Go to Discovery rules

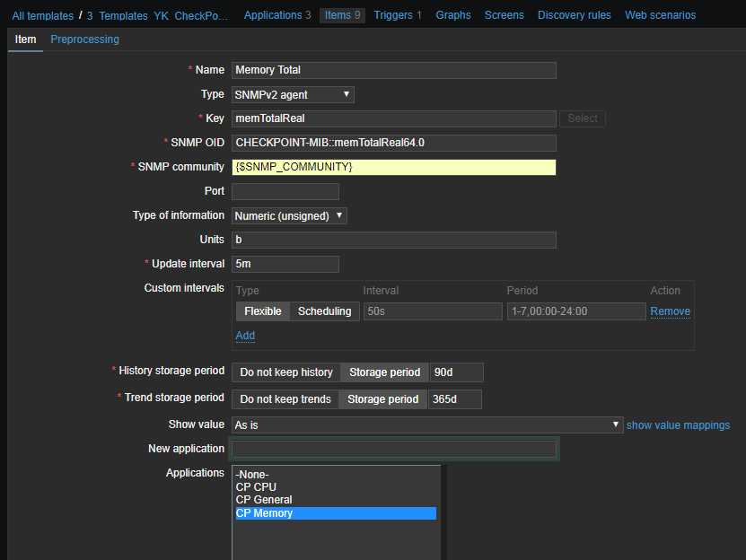575,15
